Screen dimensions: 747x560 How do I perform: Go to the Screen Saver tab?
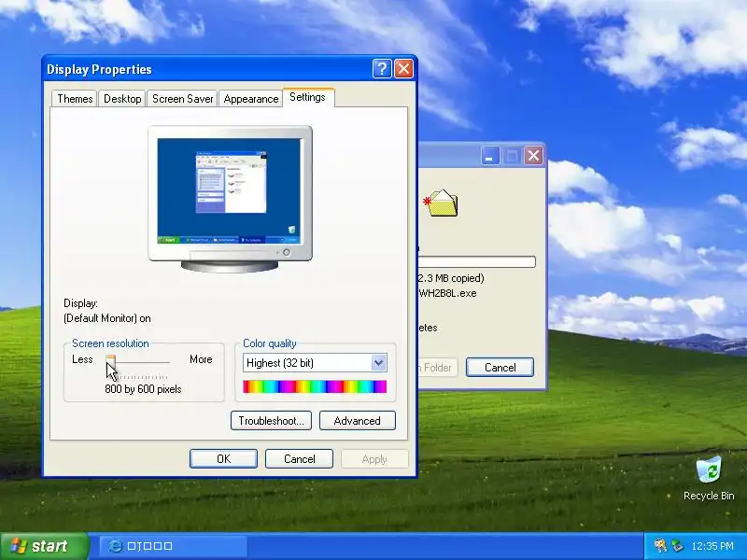pyautogui.click(x=182, y=99)
